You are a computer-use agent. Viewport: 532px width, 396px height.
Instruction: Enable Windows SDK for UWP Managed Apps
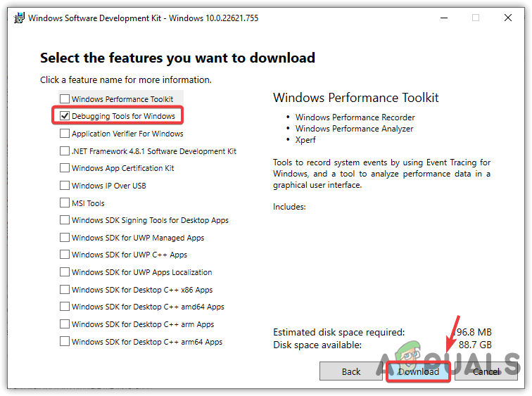click(x=65, y=238)
